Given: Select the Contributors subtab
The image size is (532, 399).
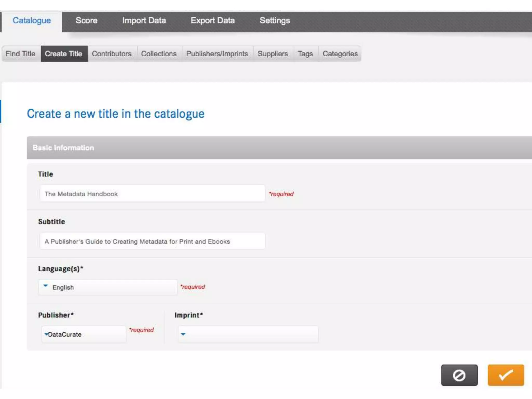Looking at the screenshot, I should click(x=112, y=54).
